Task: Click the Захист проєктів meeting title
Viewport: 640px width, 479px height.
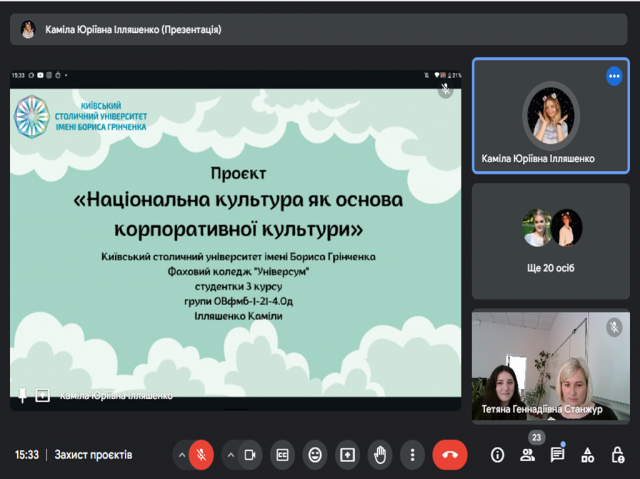Action: tap(93, 455)
